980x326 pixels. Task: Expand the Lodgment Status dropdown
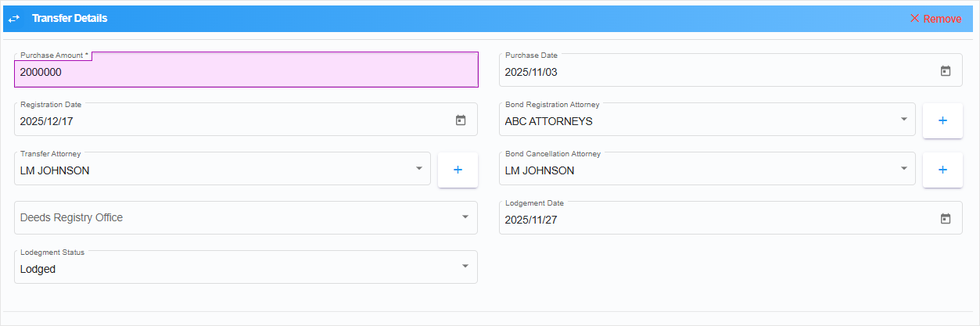coord(465,267)
